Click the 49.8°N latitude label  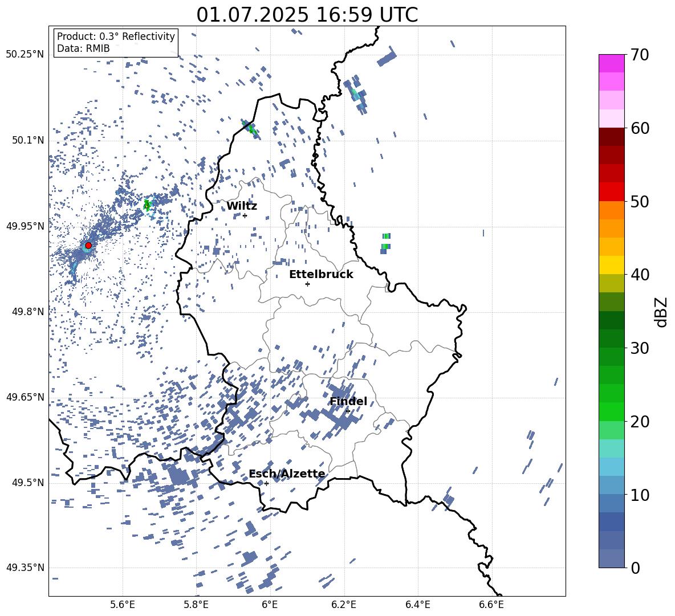[x=29, y=312]
